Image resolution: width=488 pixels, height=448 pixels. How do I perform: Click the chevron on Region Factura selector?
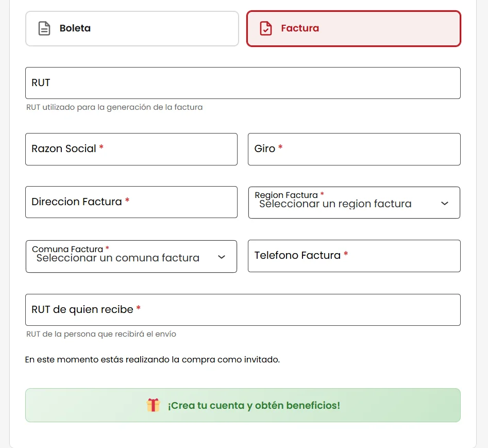(x=444, y=204)
